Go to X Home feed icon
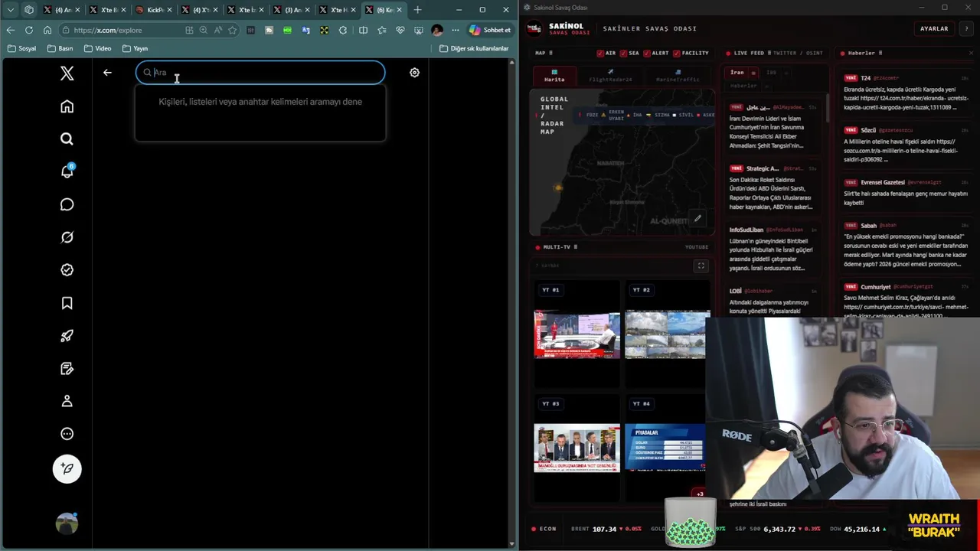 67,106
